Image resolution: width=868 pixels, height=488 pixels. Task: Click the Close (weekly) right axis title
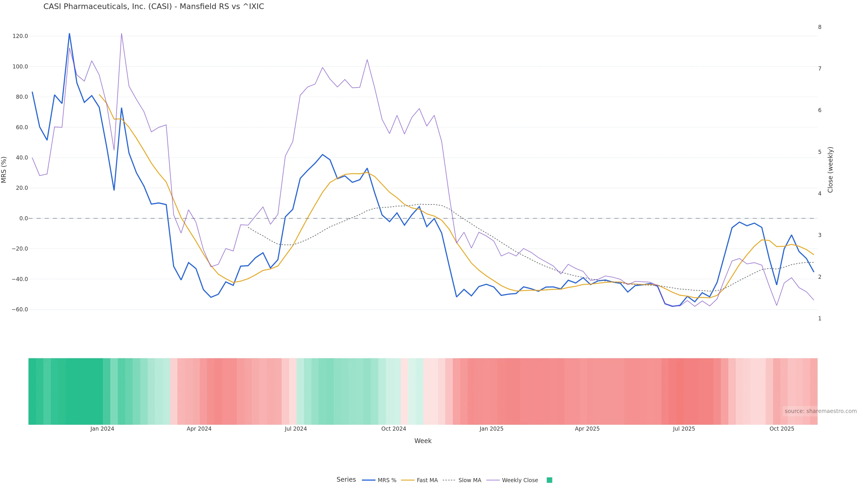click(830, 170)
